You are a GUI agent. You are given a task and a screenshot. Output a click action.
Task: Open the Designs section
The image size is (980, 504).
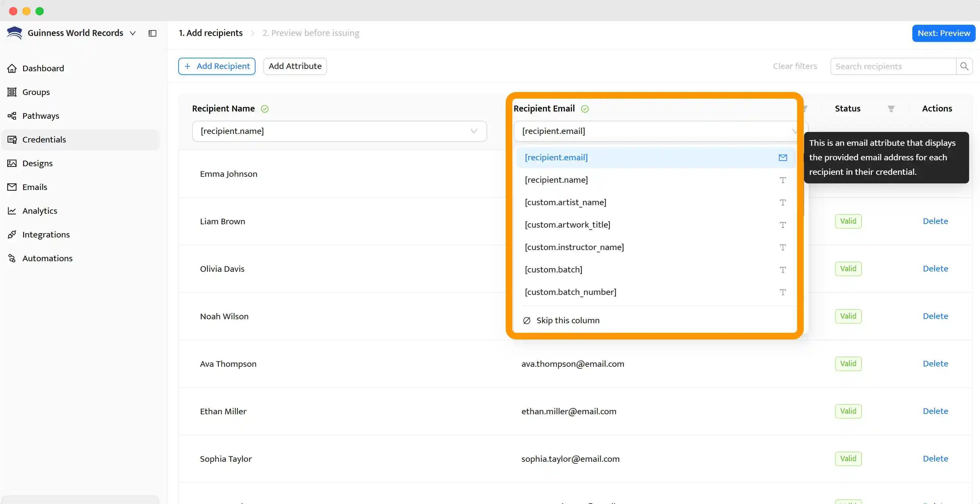[37, 163]
